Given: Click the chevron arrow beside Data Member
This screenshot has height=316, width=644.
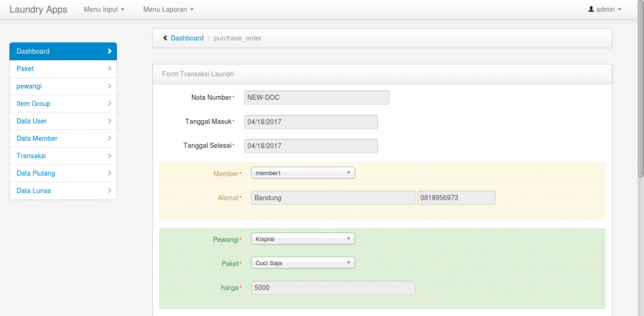Looking at the screenshot, I should click(x=109, y=138).
